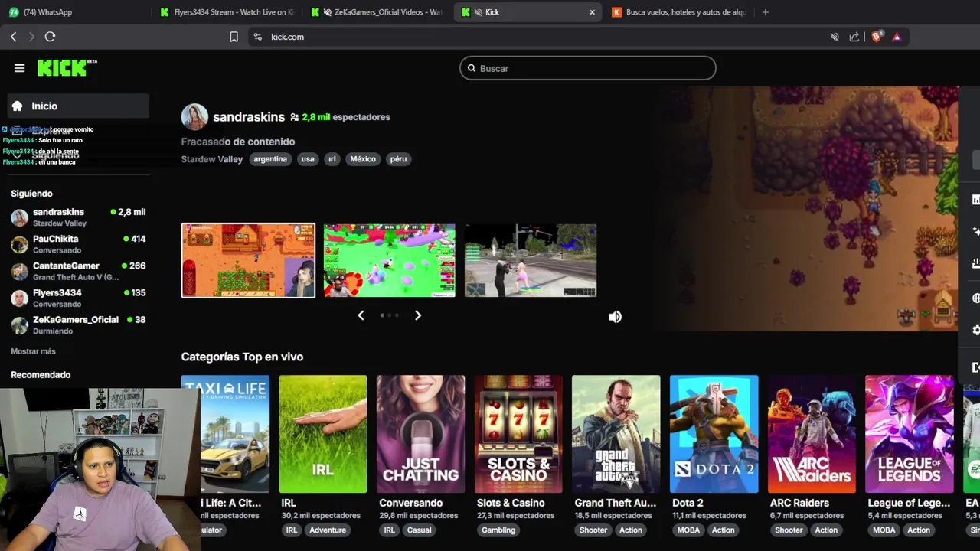980x551 pixels.
Task: Select the argentina tag
Action: [x=270, y=159]
